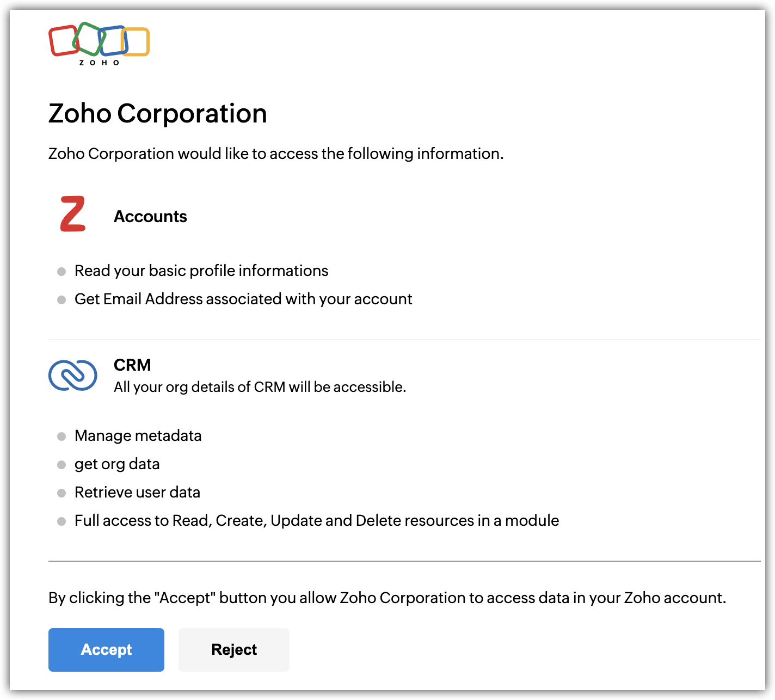Click the small ZOHO wordmark under logo

pyautogui.click(x=99, y=63)
